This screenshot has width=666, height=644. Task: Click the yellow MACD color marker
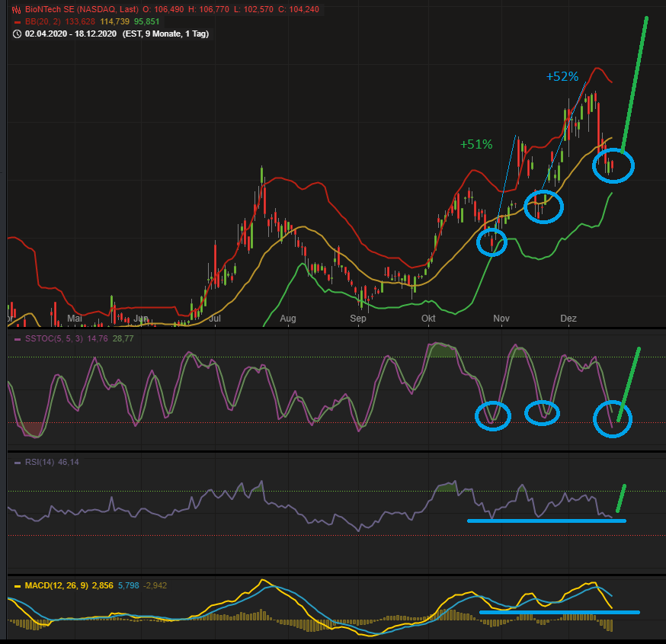(18, 586)
